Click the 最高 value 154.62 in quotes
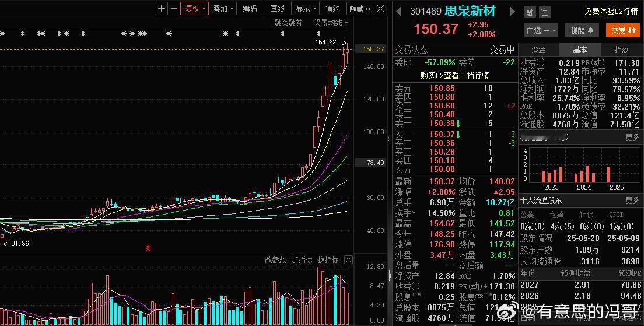The width and height of the screenshot is (644, 326). tap(442, 224)
